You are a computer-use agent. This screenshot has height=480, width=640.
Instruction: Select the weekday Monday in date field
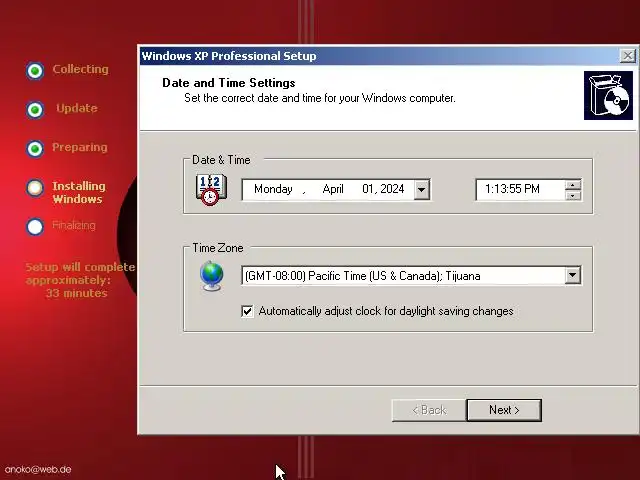(273, 189)
